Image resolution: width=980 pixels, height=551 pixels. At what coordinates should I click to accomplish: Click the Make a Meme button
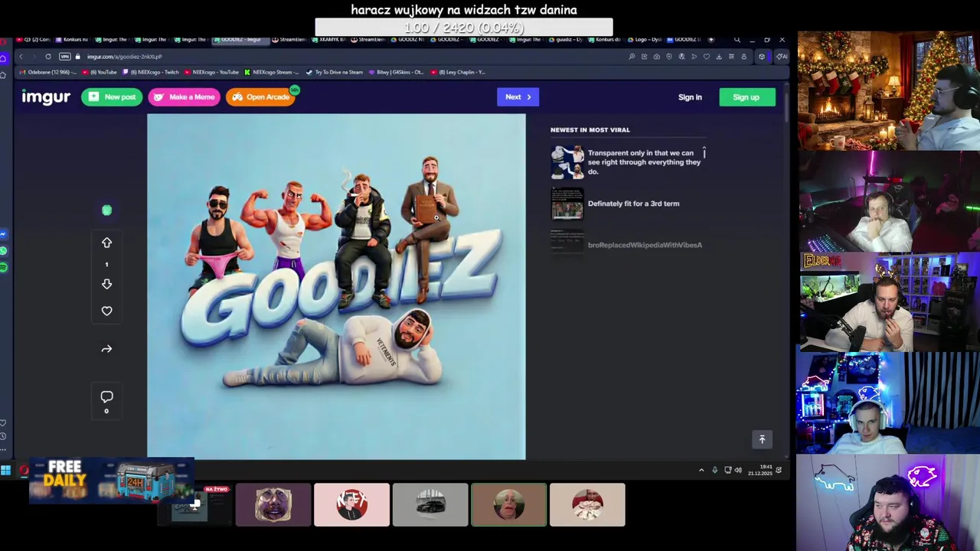[x=184, y=97]
